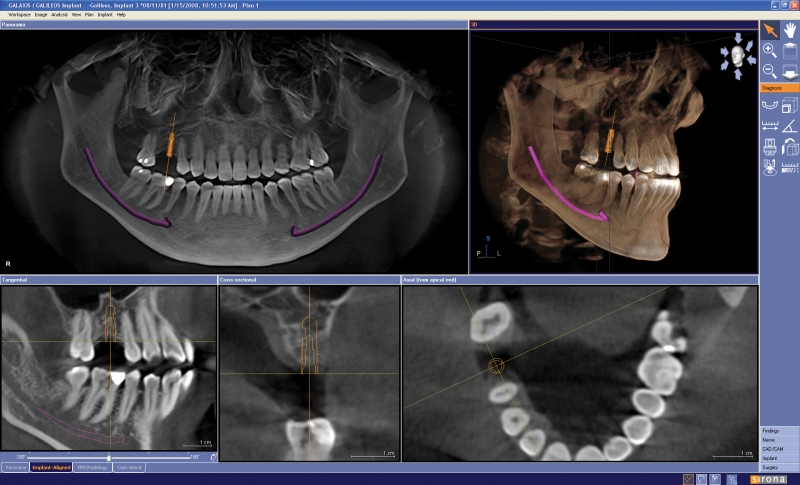Viewport: 800px width, 485px height.
Task: Select the 3D cube volume tool
Action: point(790,106)
